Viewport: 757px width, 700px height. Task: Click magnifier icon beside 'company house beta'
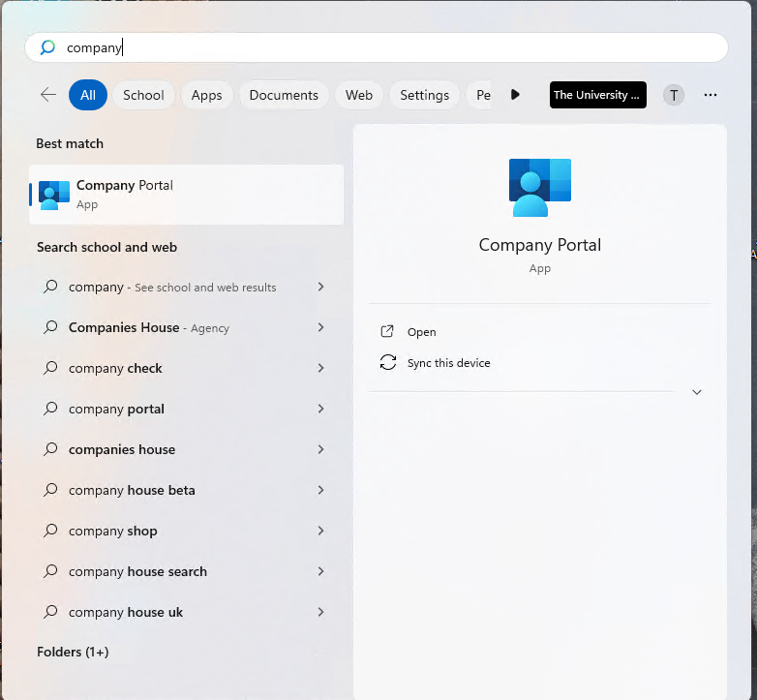tap(50, 490)
